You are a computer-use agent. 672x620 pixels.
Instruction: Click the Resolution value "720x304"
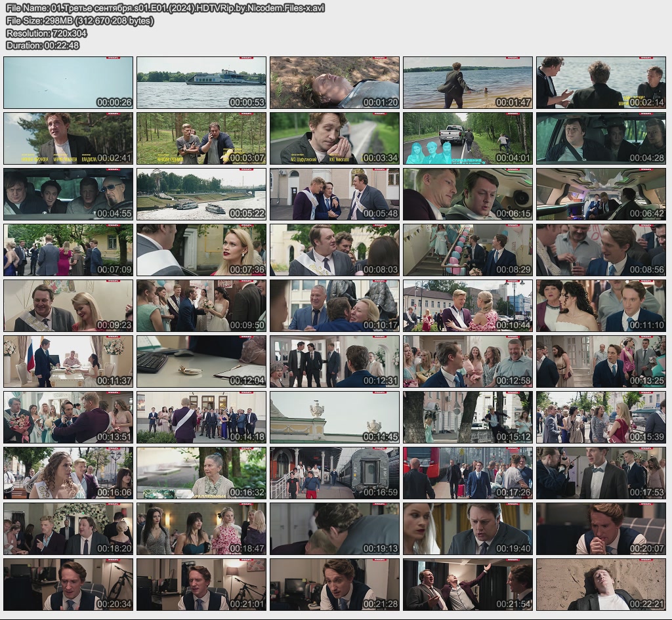(x=68, y=33)
